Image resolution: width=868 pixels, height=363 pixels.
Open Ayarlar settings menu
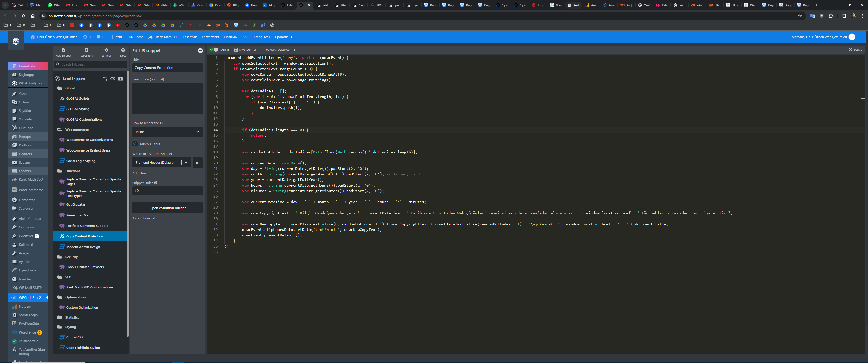click(28, 262)
